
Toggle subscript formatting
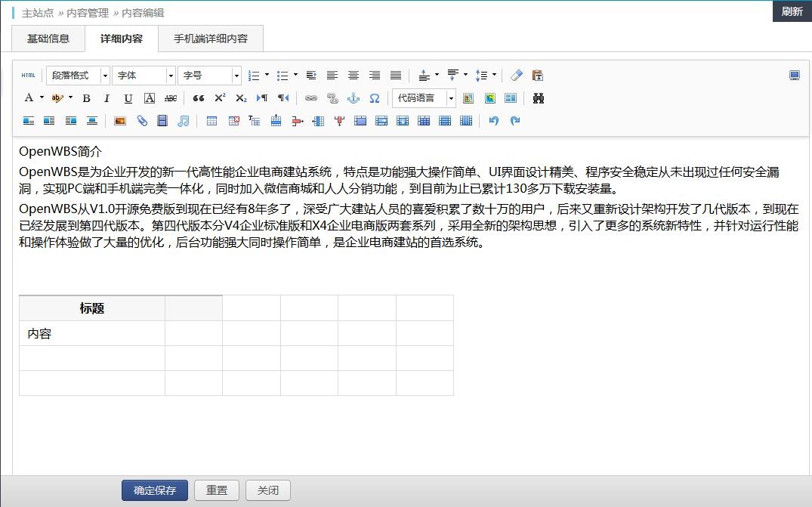pos(241,98)
